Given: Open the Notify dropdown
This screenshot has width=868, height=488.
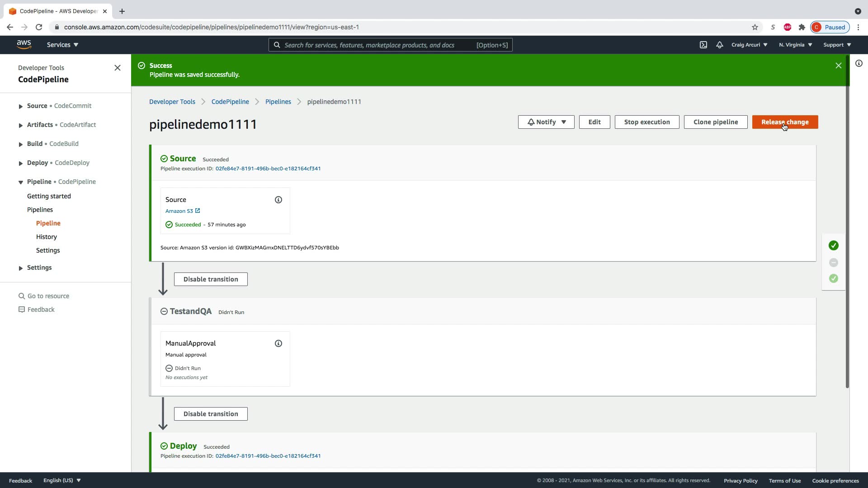Looking at the screenshot, I should [546, 122].
